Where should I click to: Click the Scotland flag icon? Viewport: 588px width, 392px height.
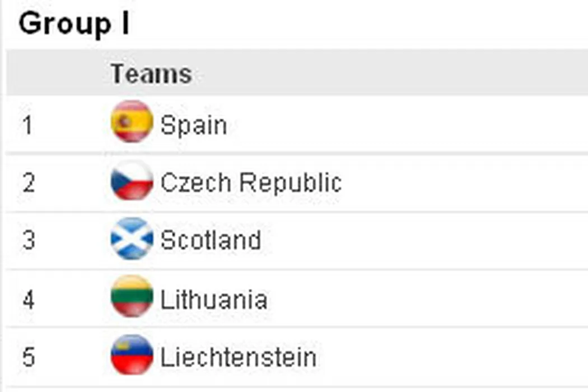pos(132,239)
